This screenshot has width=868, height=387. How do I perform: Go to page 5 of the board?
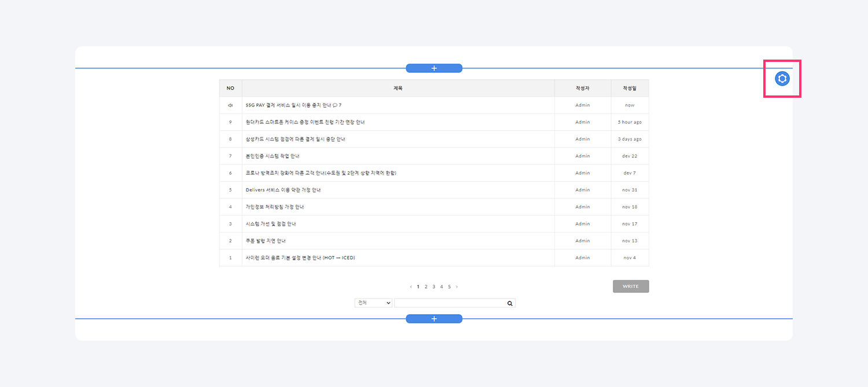pyautogui.click(x=449, y=287)
